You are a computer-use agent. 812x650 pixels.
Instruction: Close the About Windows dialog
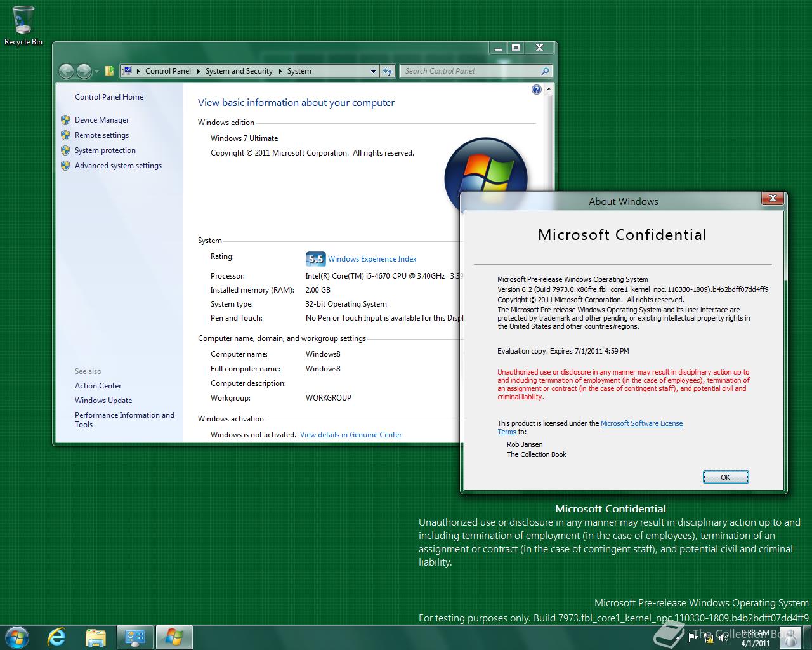click(773, 199)
